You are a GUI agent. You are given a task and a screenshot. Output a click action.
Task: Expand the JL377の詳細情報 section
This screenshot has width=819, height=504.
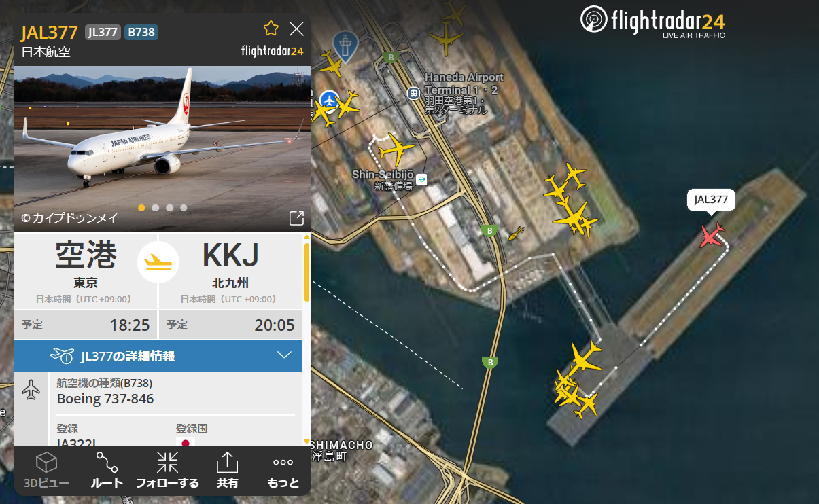pos(158,356)
